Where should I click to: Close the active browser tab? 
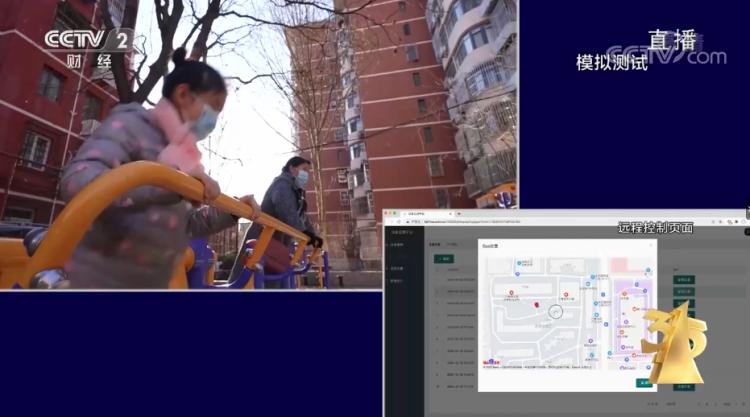pos(450,214)
